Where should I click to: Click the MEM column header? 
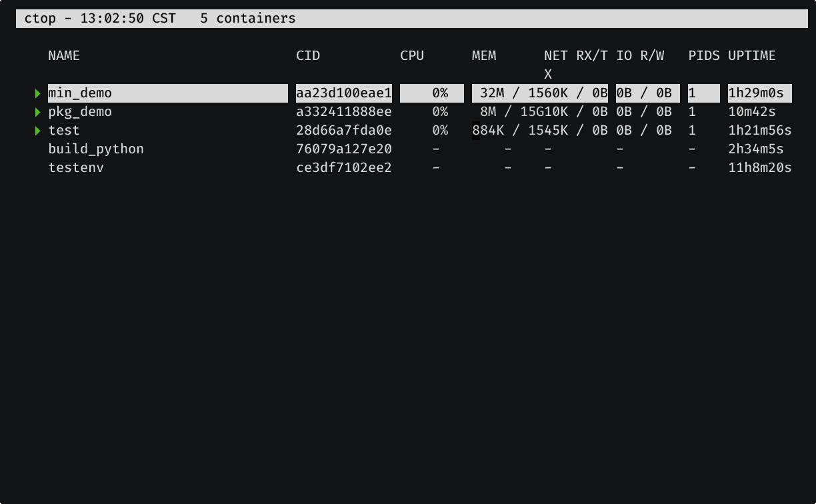click(x=484, y=56)
